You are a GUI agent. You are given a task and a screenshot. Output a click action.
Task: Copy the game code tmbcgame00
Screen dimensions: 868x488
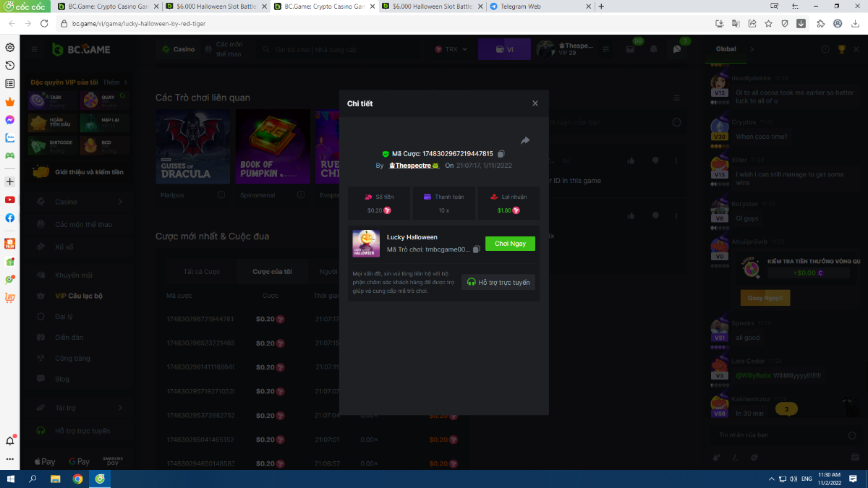pyautogui.click(x=477, y=249)
